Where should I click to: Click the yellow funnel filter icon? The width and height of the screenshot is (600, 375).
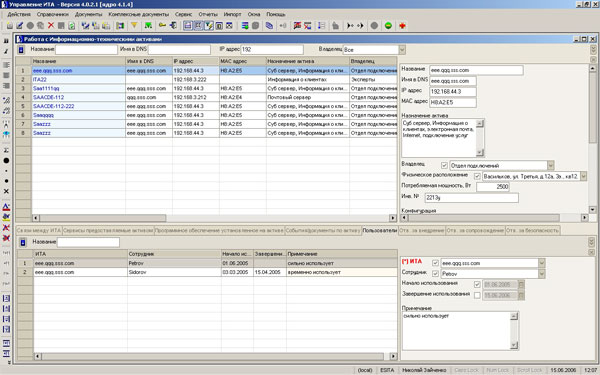point(134,26)
